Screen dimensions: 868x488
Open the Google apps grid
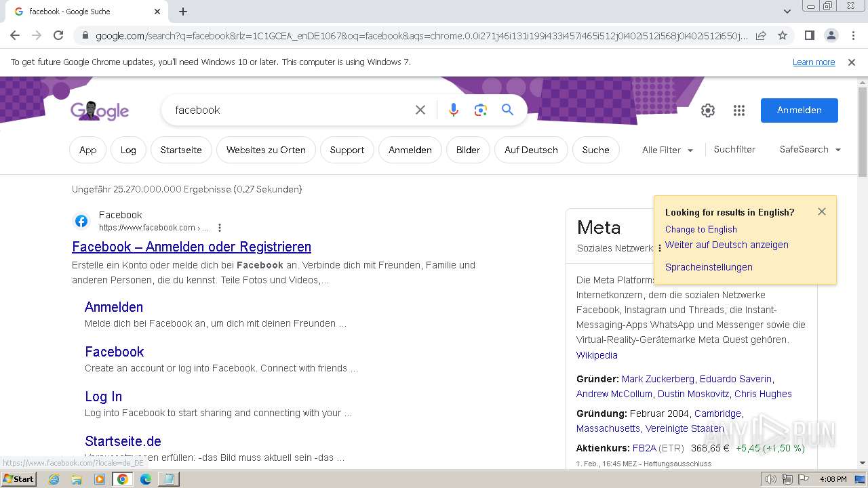[x=739, y=110]
